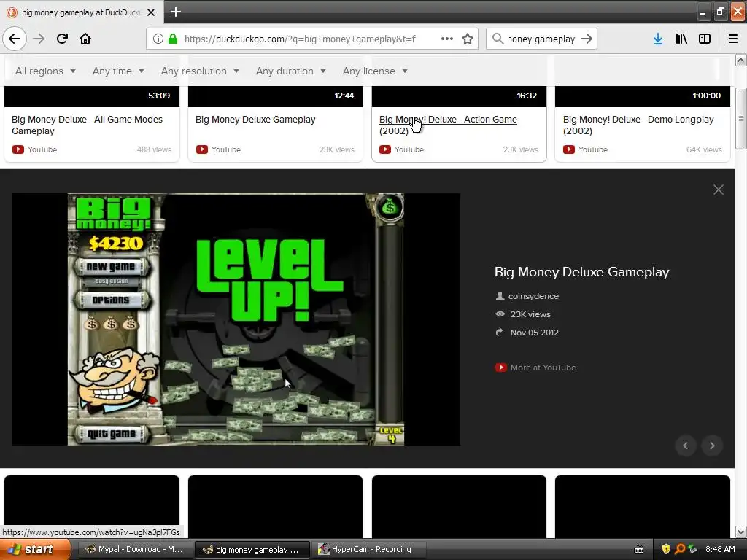
Task: Click the 53:09 video thumbnail strip
Action: 92,96
